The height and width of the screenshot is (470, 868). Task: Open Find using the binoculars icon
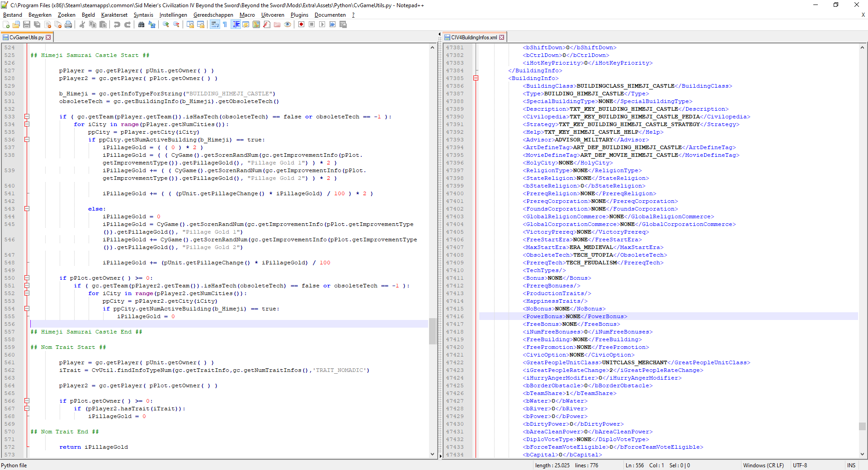click(x=142, y=24)
